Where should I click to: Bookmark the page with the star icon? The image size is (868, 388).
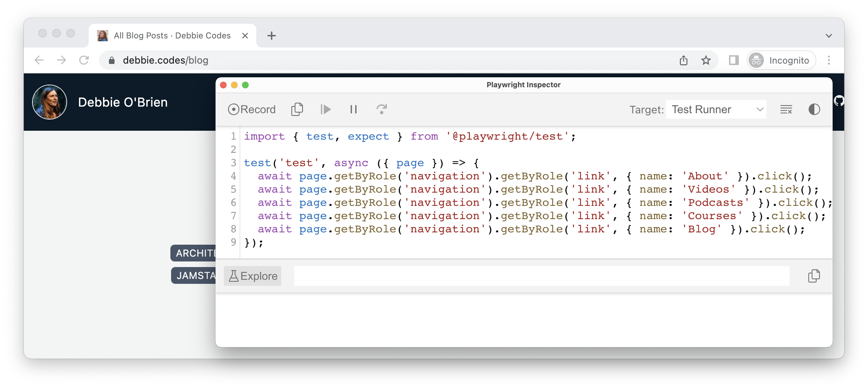point(706,60)
